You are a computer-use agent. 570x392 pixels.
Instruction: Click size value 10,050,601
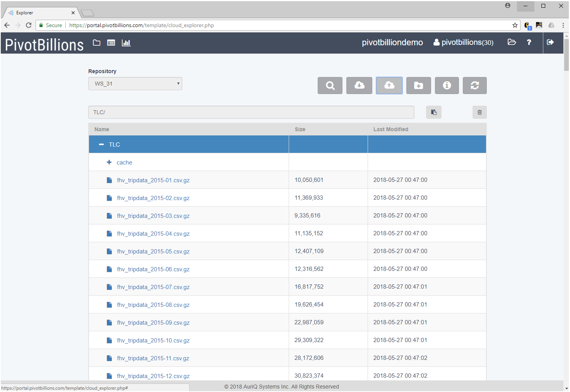[x=309, y=180]
